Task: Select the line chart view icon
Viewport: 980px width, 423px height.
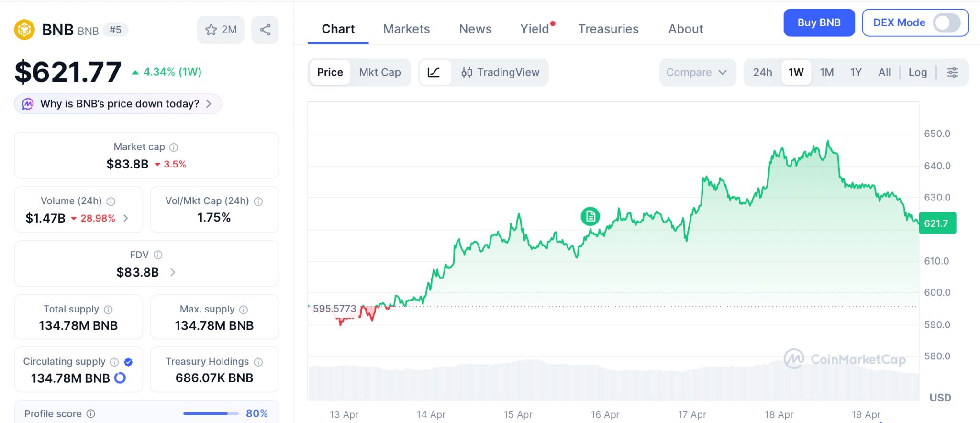Action: click(x=434, y=72)
